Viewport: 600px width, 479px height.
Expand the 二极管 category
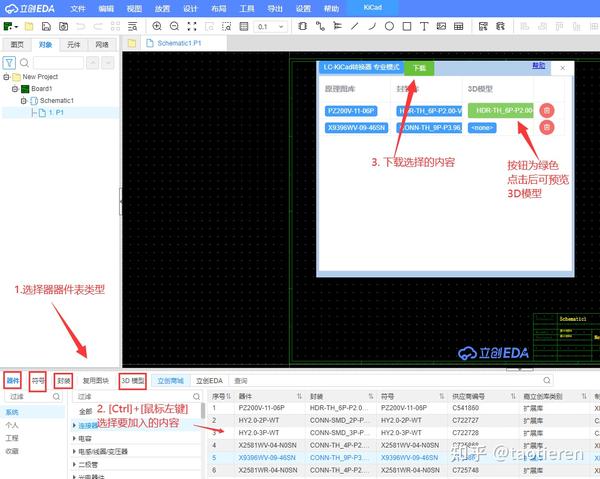coord(75,464)
